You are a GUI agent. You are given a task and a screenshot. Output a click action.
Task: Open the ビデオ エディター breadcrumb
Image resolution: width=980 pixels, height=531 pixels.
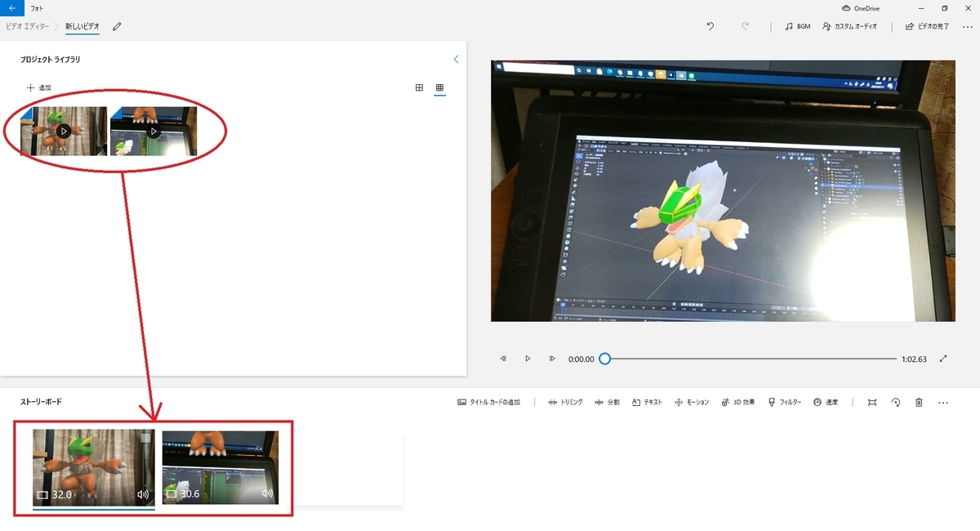pos(26,26)
